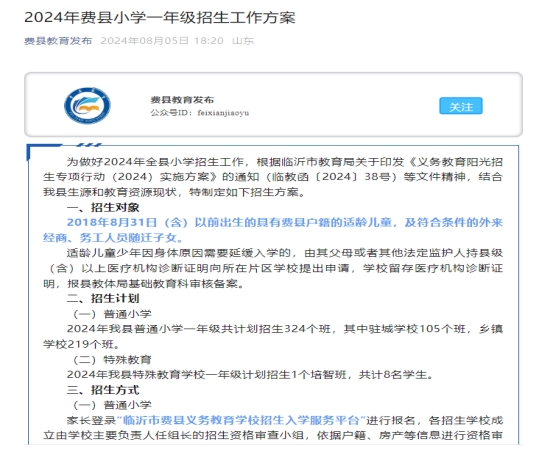Click the 公众号ID feixianjiaoyu text
Image resolution: width=554 pixels, height=449 pixels.
[x=200, y=113]
